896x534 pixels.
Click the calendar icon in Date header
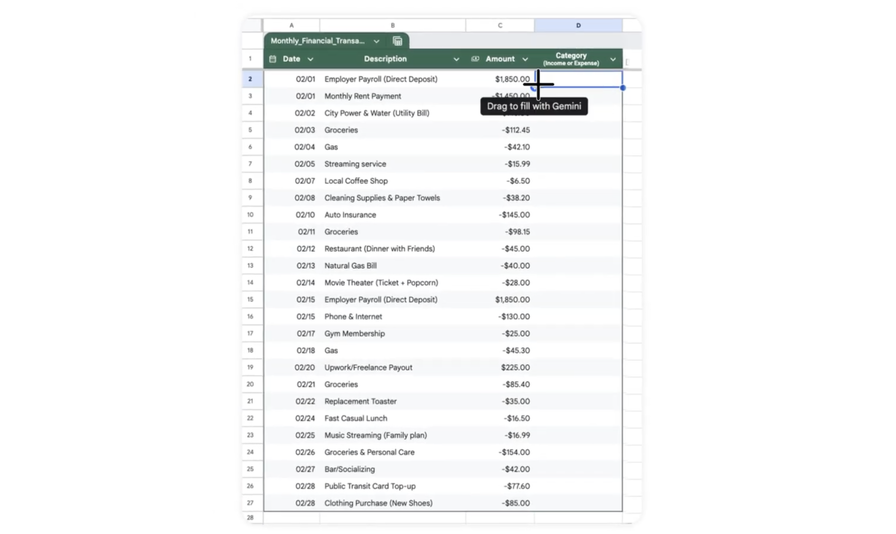click(x=273, y=59)
